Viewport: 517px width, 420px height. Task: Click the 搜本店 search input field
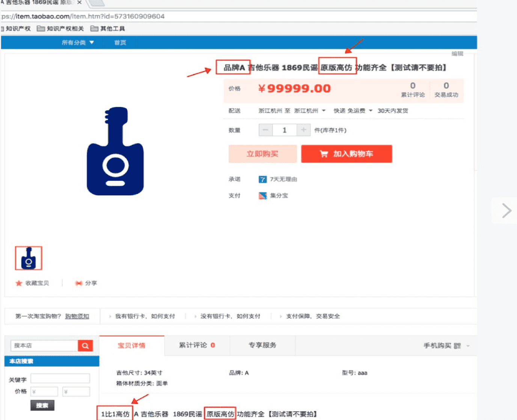(x=44, y=345)
